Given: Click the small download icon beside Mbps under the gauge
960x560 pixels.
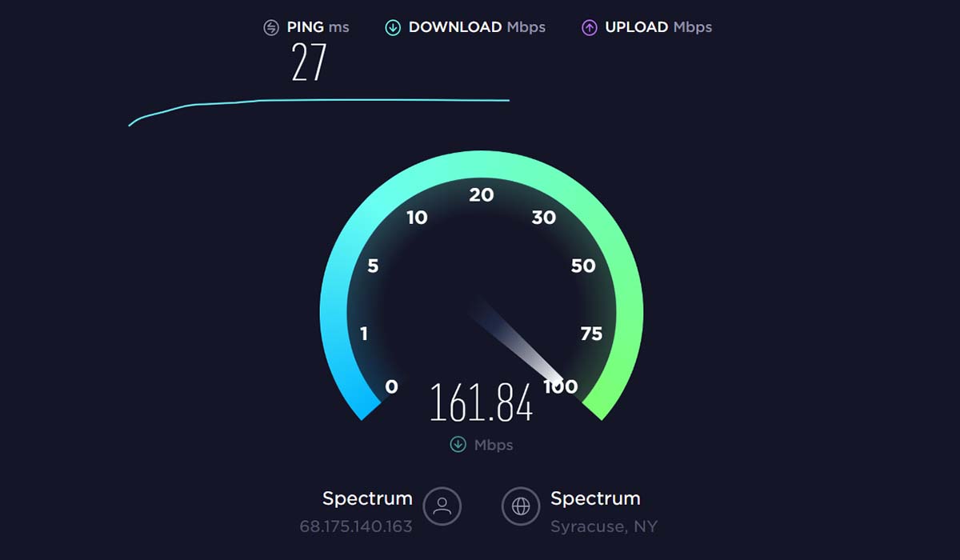Looking at the screenshot, I should click(x=458, y=444).
